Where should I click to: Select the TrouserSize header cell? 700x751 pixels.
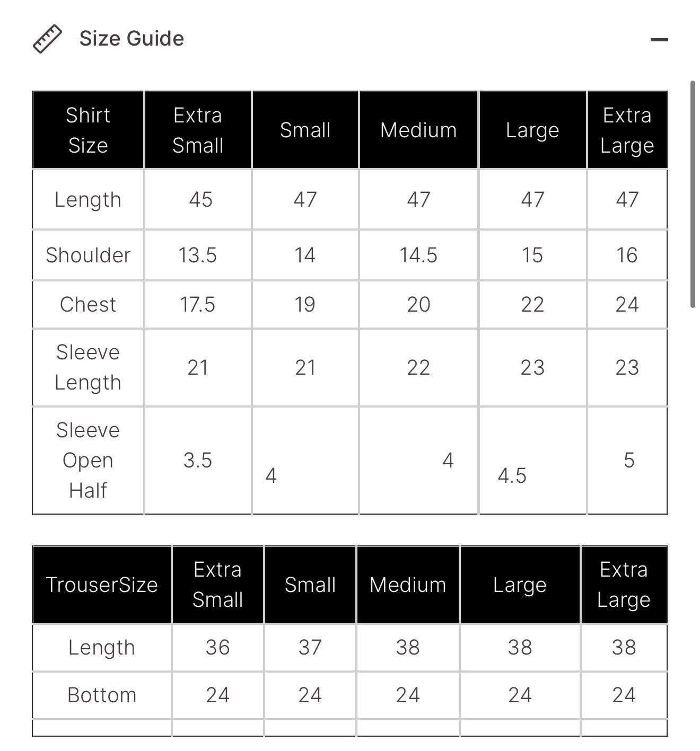(102, 585)
